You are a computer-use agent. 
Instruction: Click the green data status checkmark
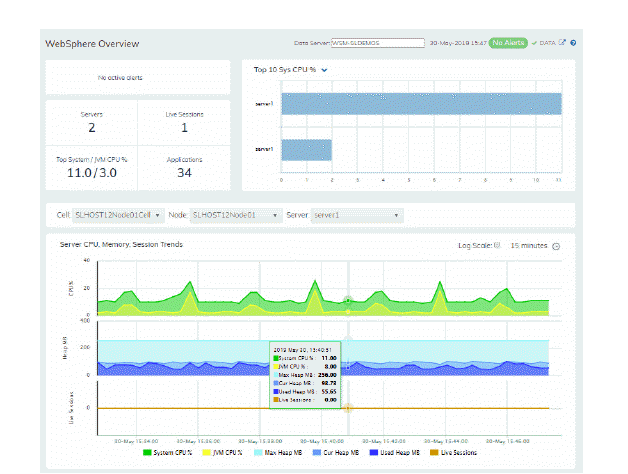[534, 43]
